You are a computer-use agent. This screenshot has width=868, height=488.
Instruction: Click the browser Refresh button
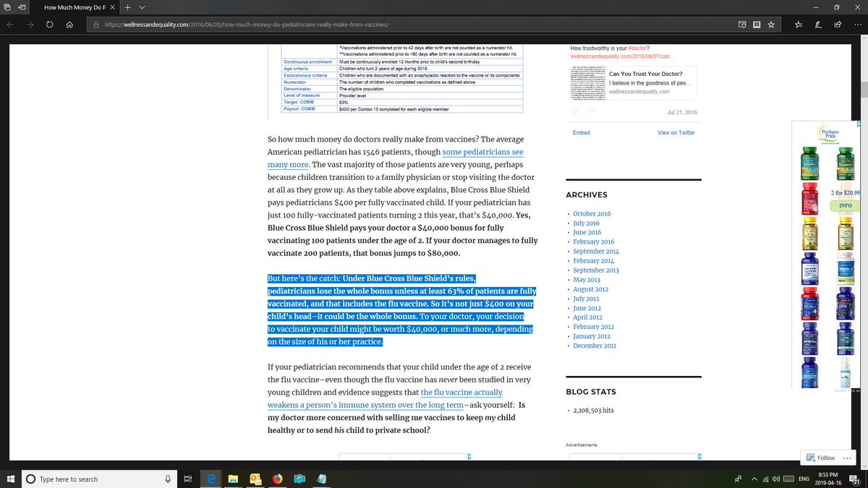coord(49,24)
